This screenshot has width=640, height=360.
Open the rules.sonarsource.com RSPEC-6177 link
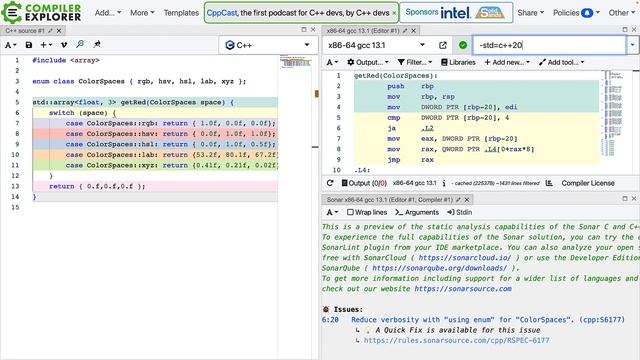pyautogui.click(x=456, y=340)
